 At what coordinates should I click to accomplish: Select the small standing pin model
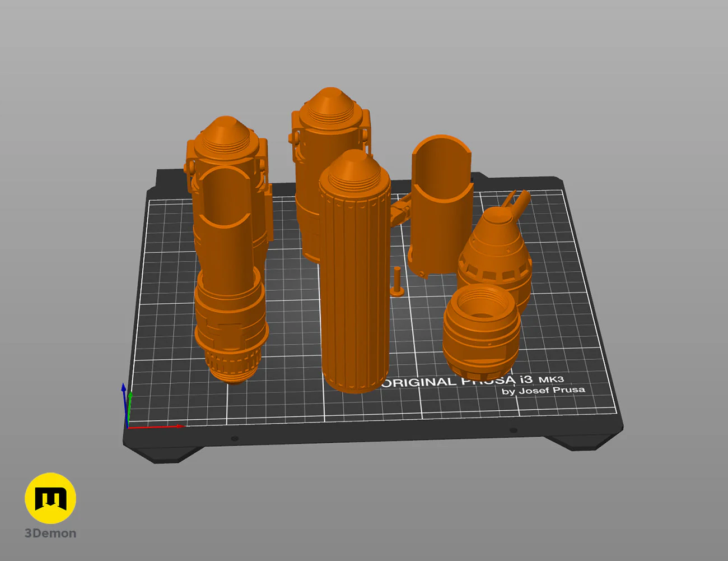[396, 281]
